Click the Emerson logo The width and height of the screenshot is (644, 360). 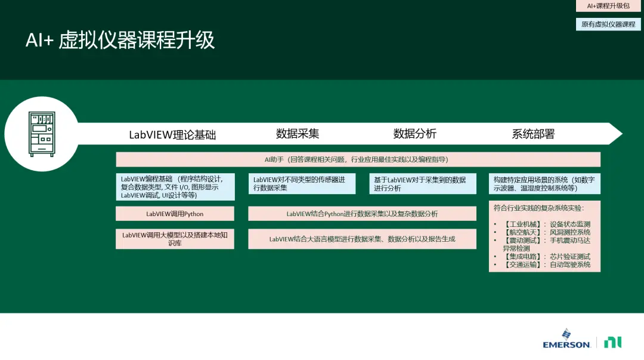pos(567,339)
